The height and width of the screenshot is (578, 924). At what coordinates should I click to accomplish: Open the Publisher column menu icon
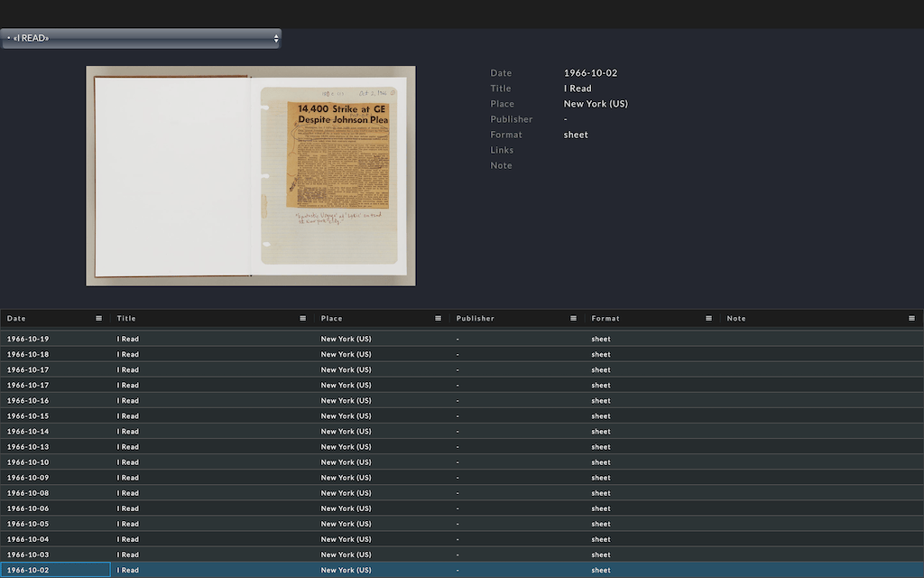[x=574, y=318]
